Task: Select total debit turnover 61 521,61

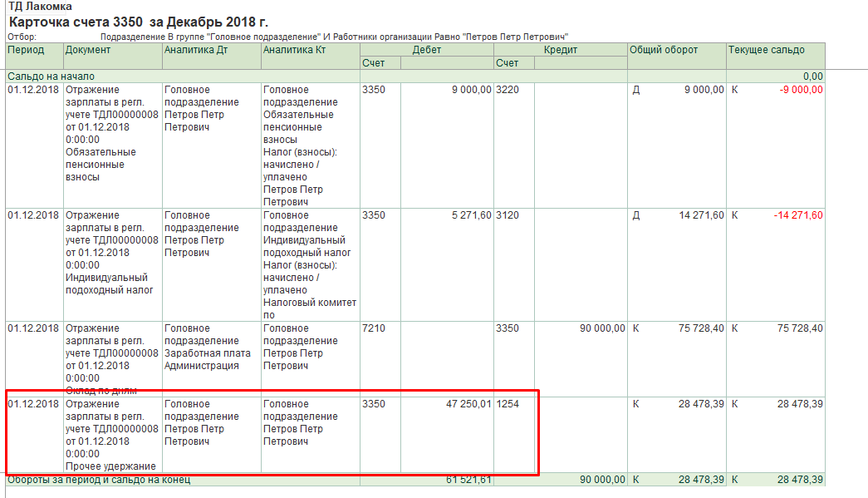Action: click(468, 480)
